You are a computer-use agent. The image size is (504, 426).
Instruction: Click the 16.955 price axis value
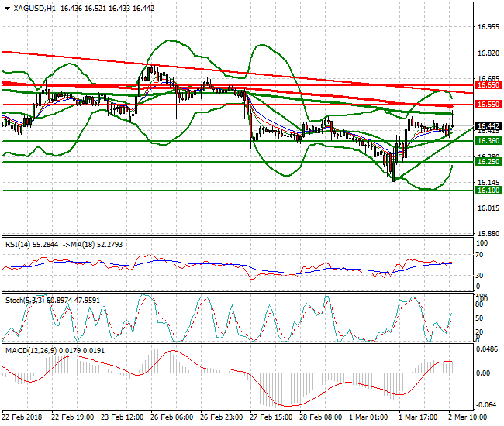pyautogui.click(x=488, y=27)
